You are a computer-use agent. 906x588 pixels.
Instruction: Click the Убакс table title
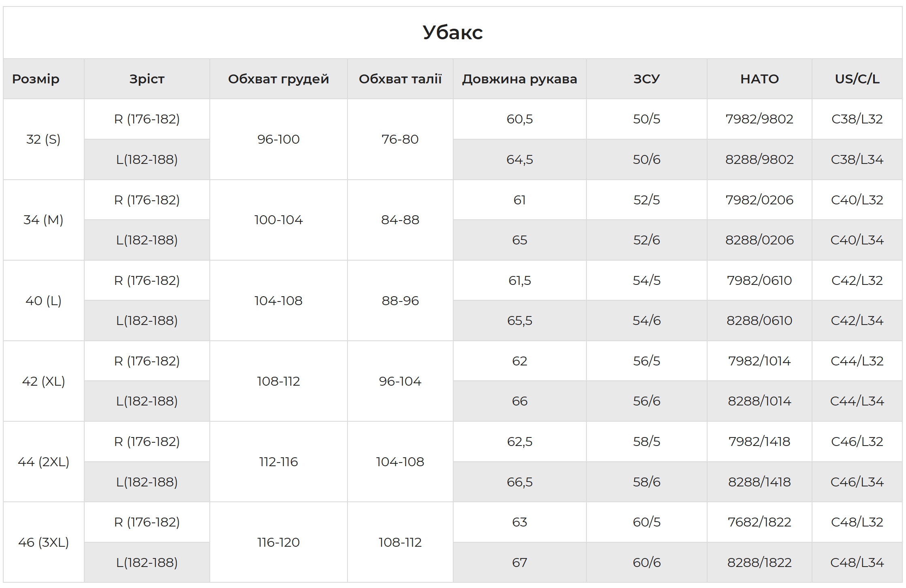[x=452, y=32]
